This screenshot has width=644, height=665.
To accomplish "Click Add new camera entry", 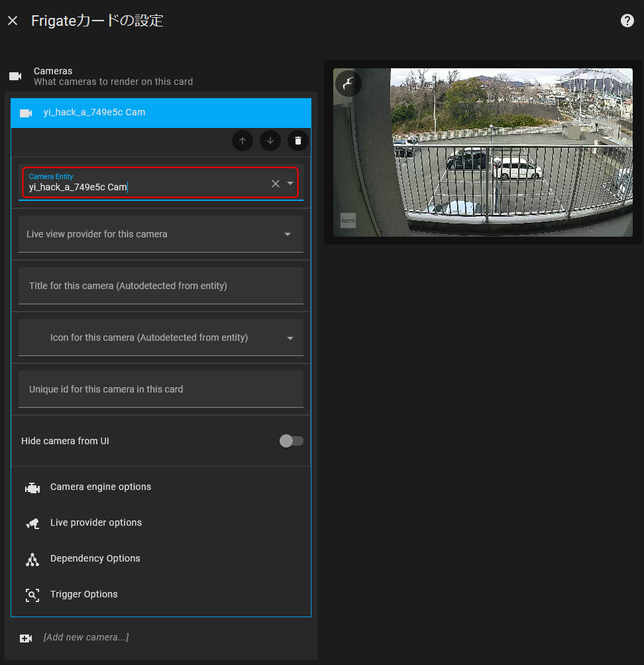I will click(x=161, y=637).
